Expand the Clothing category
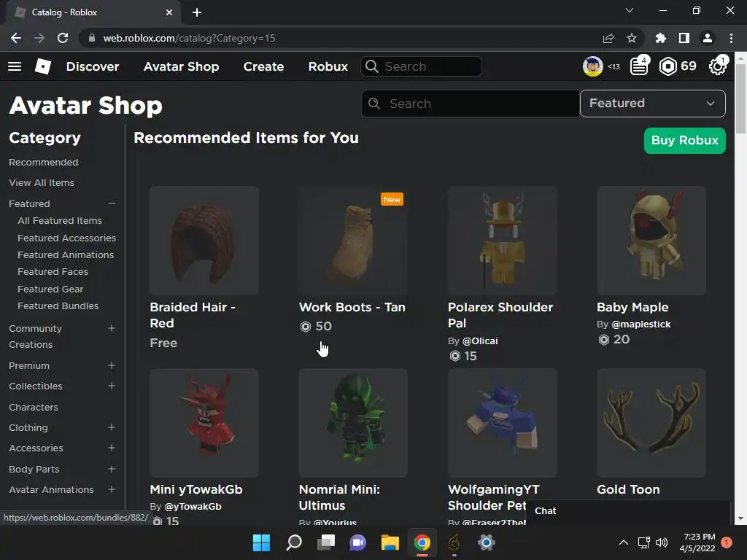The height and width of the screenshot is (560, 747). point(112,427)
